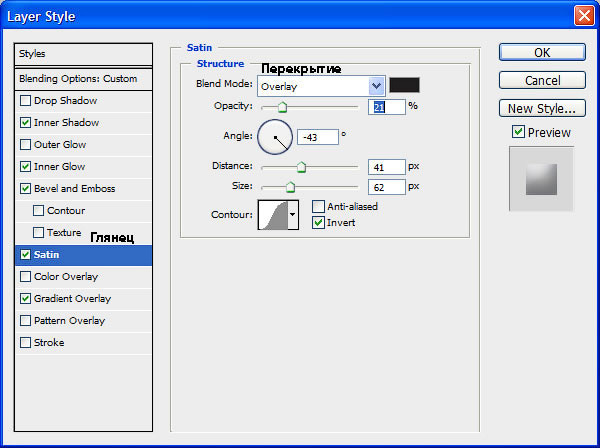
Task: Open the Contour picker dropdown arrow
Action: point(293,215)
